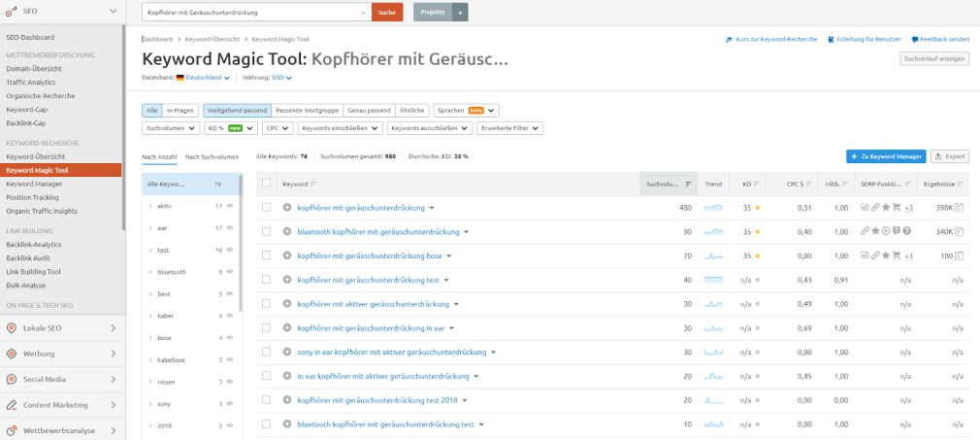Viewport: 980px width, 440px height.
Task: Click the SEO section icon at top left
Action: (x=11, y=11)
